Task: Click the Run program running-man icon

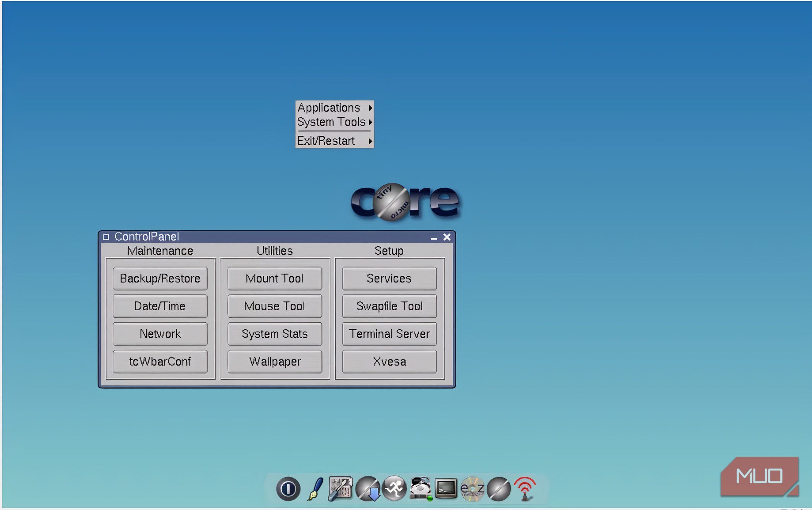Action: 394,489
